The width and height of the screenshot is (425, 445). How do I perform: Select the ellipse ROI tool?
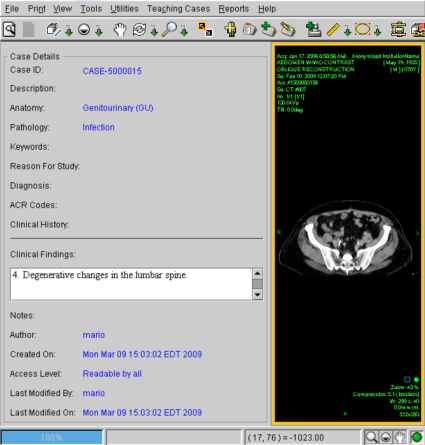pos(363,29)
